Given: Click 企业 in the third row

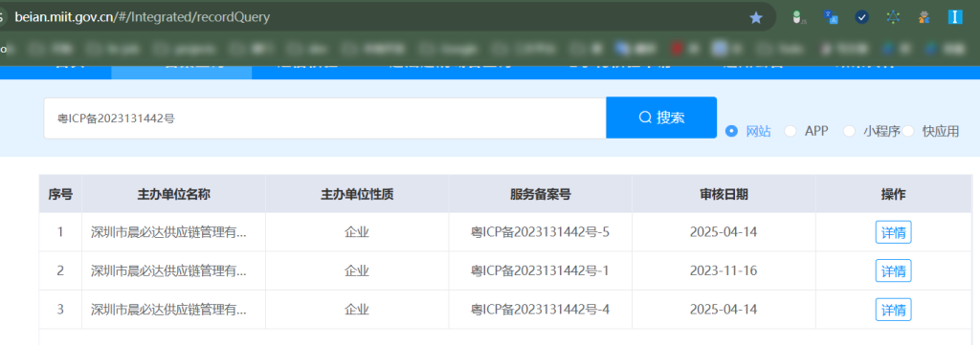Looking at the screenshot, I should pos(357,310).
